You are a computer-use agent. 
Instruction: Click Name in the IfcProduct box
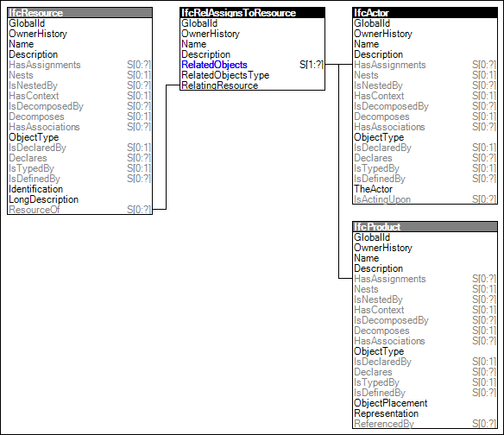[367, 258]
